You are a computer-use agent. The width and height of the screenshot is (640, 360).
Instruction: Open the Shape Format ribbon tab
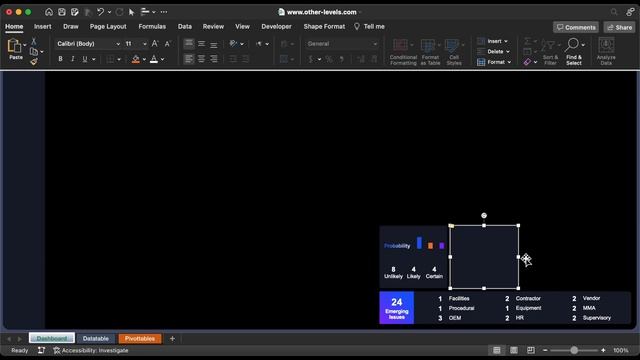[x=324, y=27]
